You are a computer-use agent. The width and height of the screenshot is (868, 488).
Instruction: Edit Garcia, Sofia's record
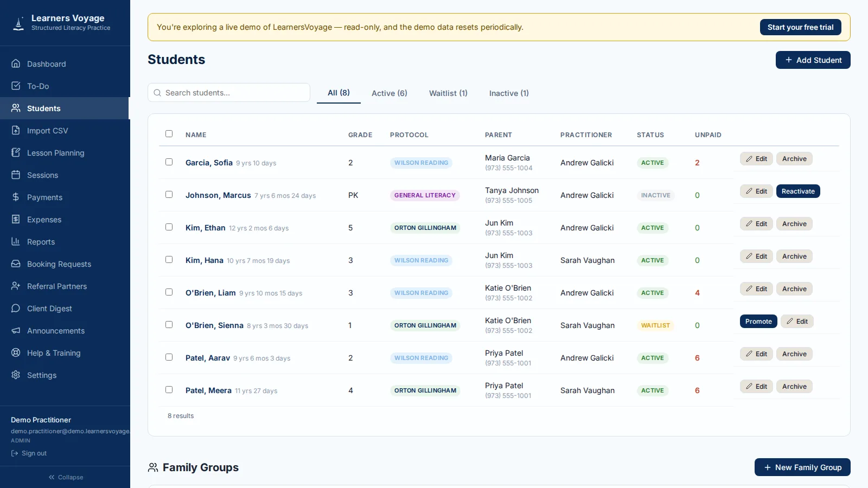point(756,159)
